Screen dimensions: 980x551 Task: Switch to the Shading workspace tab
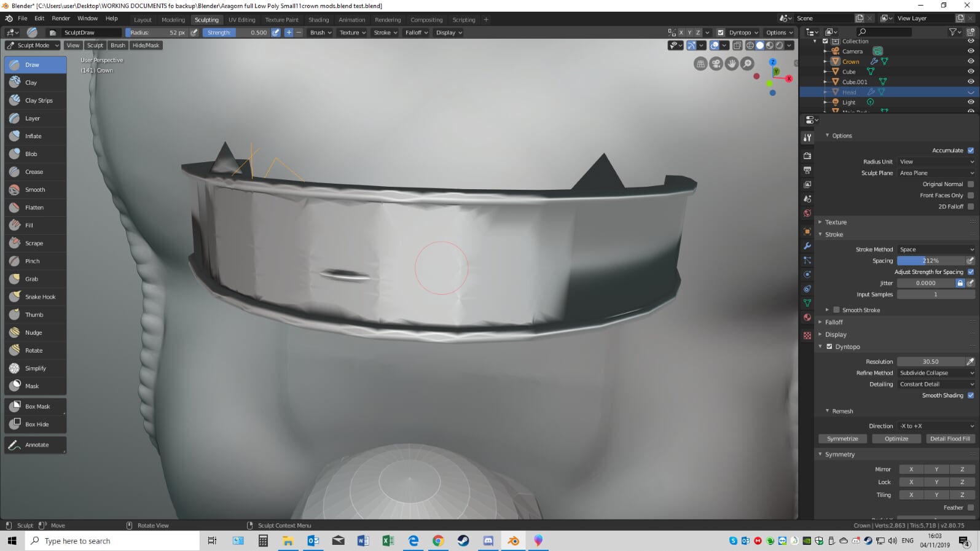pyautogui.click(x=318, y=20)
